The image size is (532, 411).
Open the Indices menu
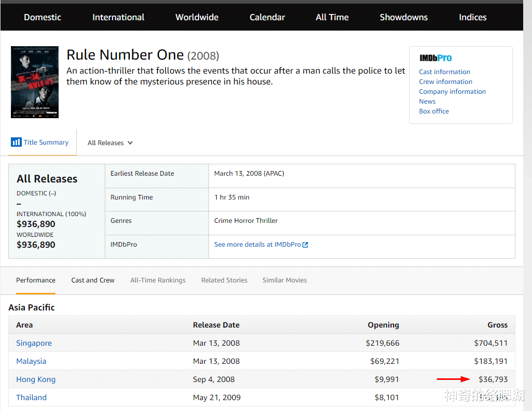[472, 17]
